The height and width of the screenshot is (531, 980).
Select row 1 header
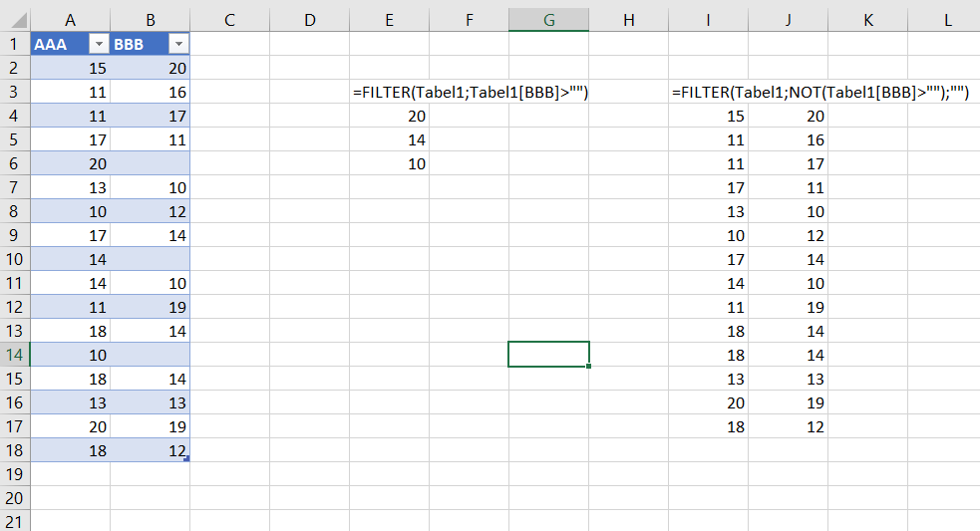tap(15, 44)
